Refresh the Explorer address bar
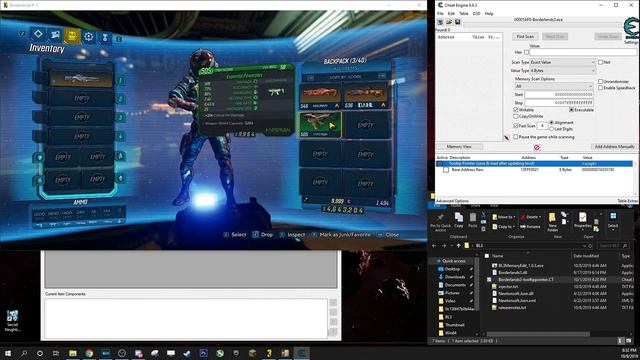 590,246
